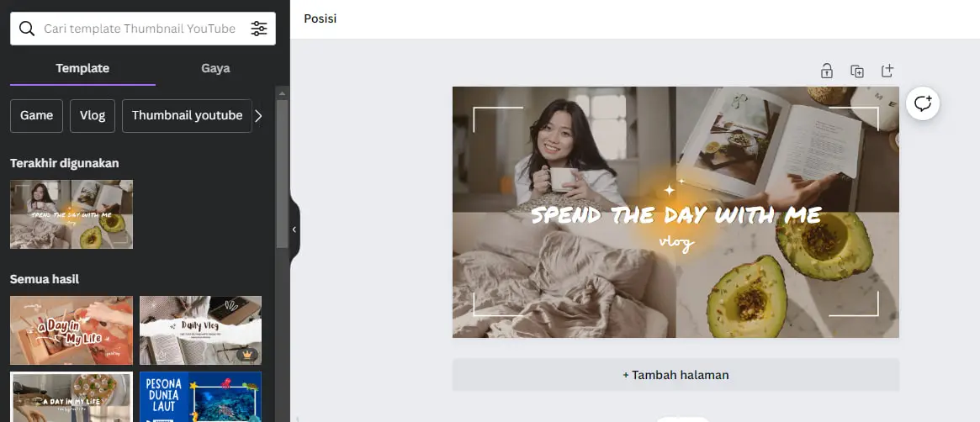
Task: Click the Thumbnail youtube chip
Action: pyautogui.click(x=187, y=115)
